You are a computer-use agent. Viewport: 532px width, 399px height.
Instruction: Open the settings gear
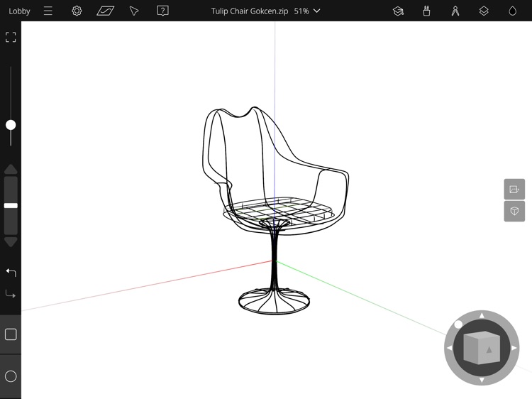coord(77,11)
